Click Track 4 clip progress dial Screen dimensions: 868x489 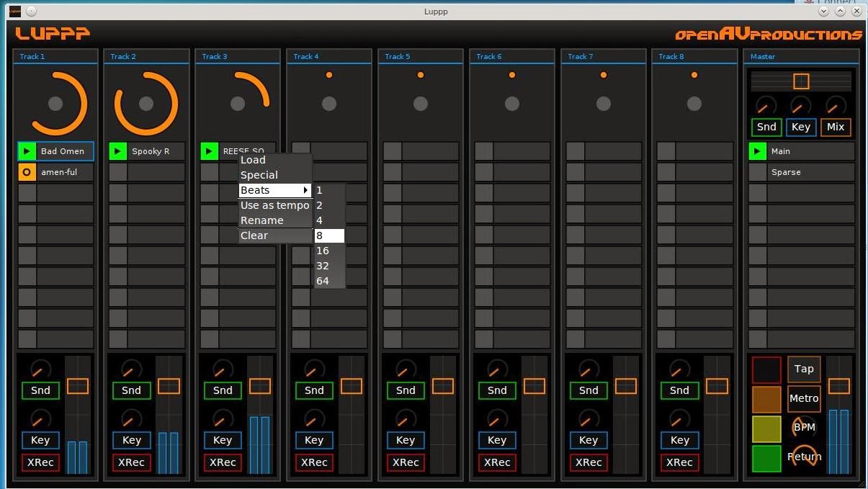329,104
